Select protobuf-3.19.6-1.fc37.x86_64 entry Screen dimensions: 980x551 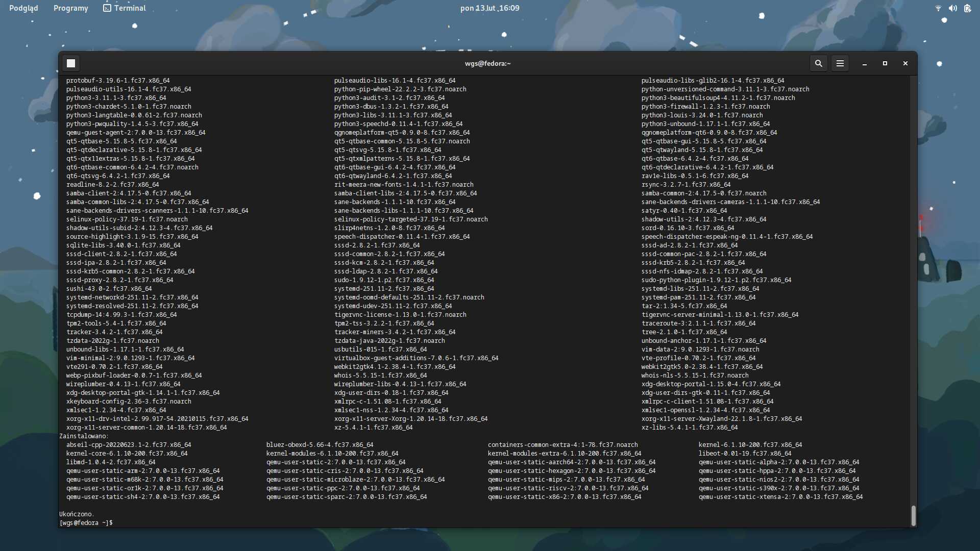[118, 81]
